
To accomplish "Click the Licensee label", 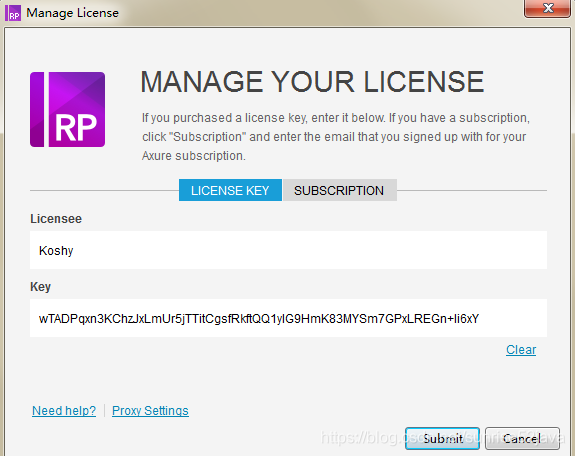I will point(56,219).
